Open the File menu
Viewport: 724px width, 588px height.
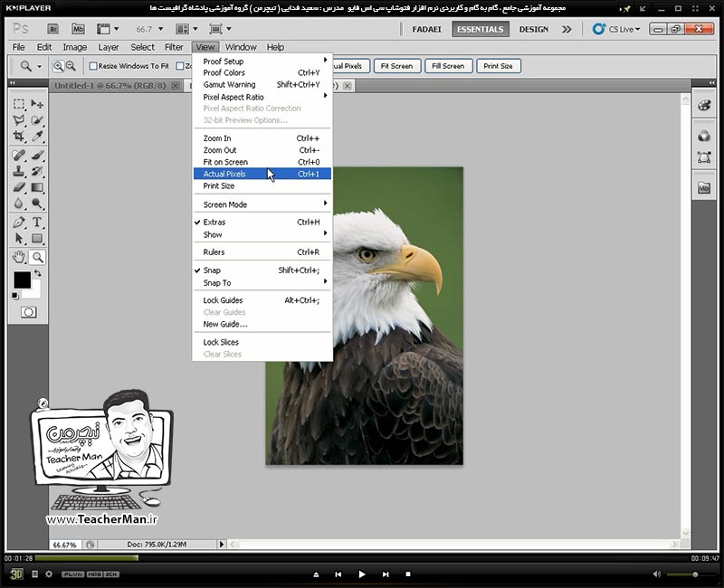coord(18,47)
